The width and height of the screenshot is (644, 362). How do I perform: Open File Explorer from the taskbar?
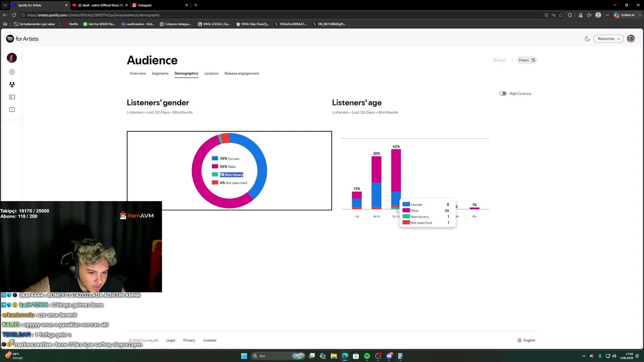tap(334, 356)
